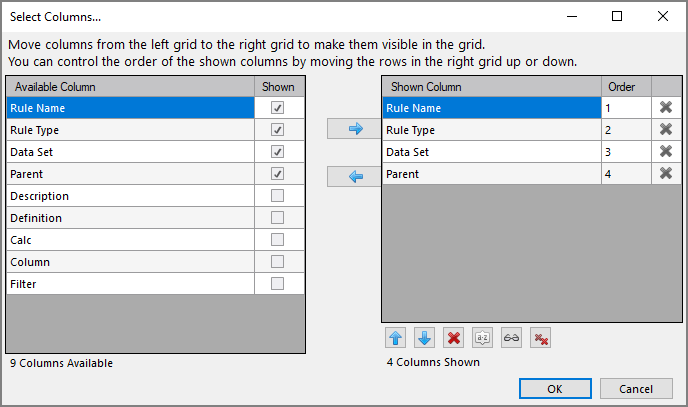688x407 pixels.
Task: Select Description row in available columns
Action: tap(130, 196)
